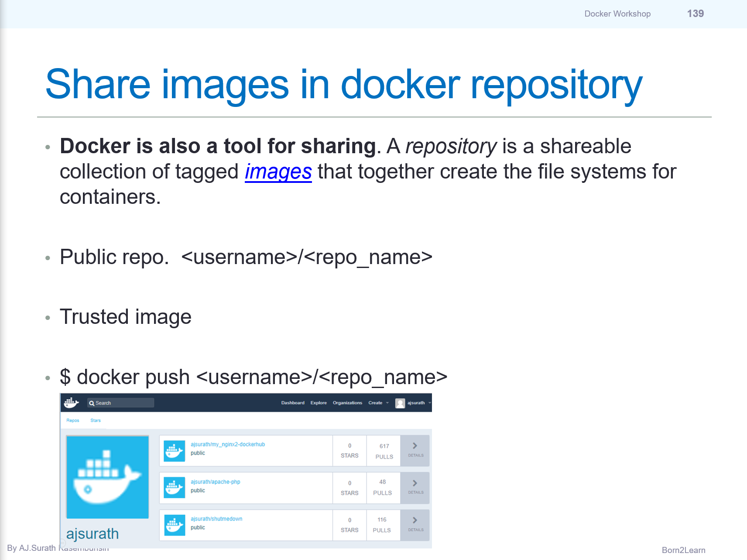The image size is (747, 560).
Task: Select the whale icon beside my_nginx2-dockerhub
Action: (x=175, y=451)
